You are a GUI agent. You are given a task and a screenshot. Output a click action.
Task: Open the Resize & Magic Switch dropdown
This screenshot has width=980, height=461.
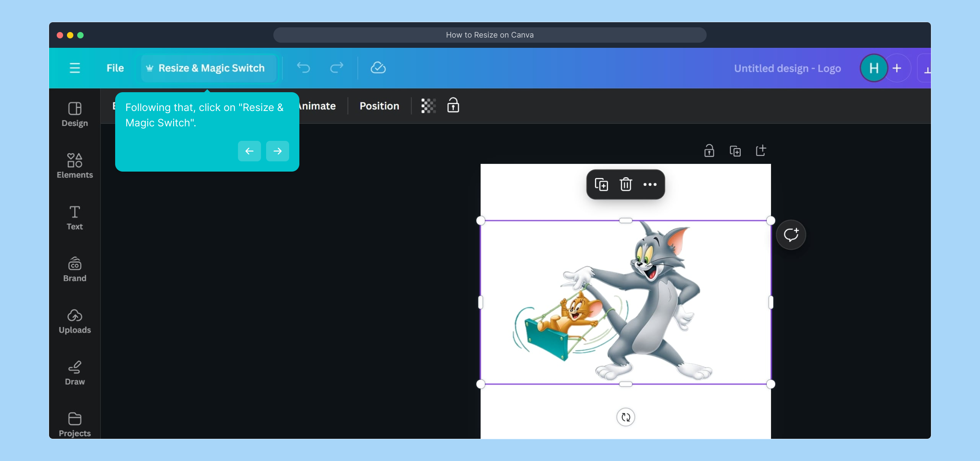(206, 68)
